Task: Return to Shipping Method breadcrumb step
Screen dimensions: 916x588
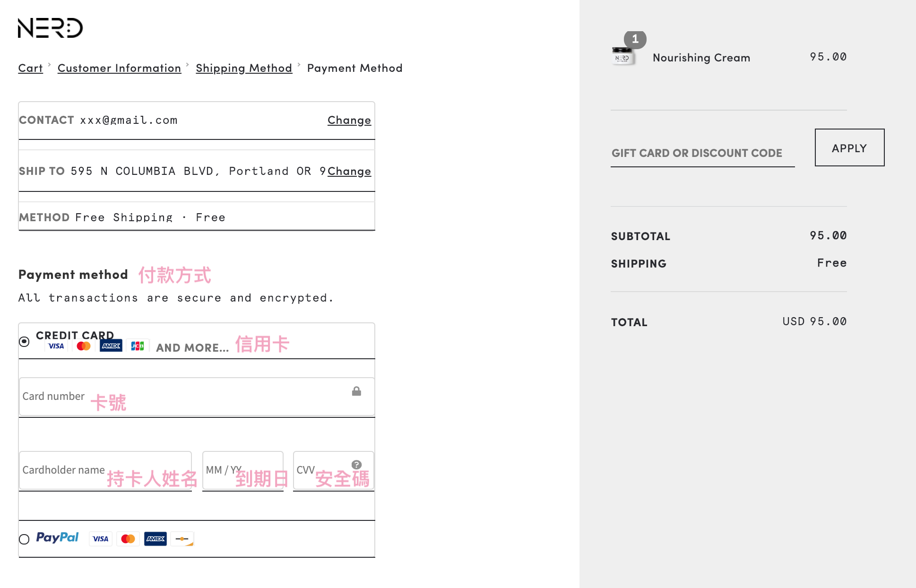Action: pos(244,68)
